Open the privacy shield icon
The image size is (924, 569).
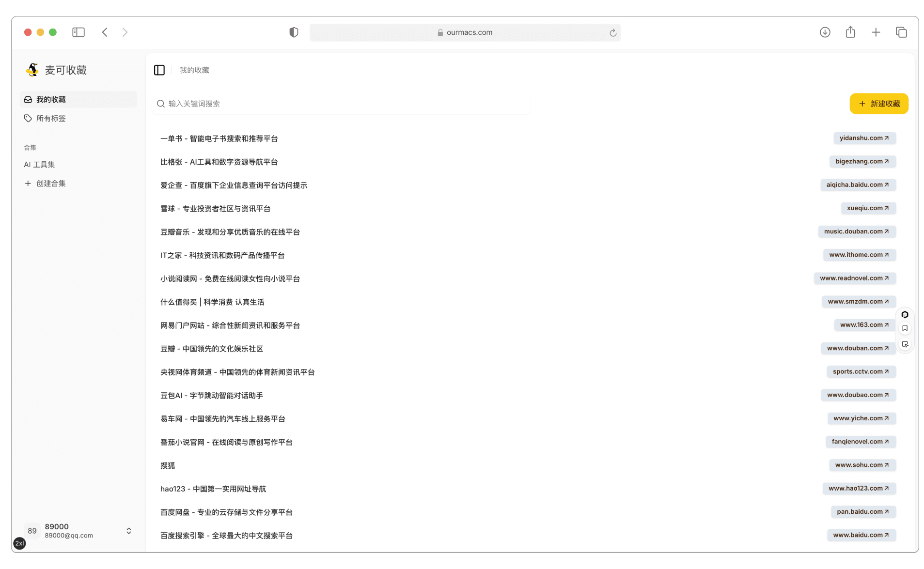[x=294, y=32]
